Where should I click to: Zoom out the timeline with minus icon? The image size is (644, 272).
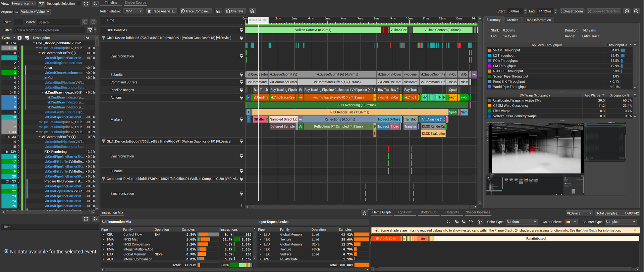(x=636, y=11)
